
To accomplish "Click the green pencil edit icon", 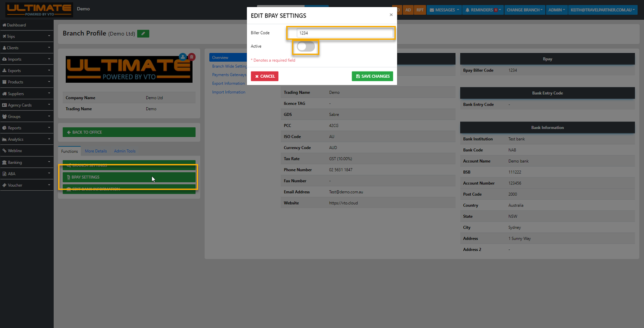I will click(143, 34).
